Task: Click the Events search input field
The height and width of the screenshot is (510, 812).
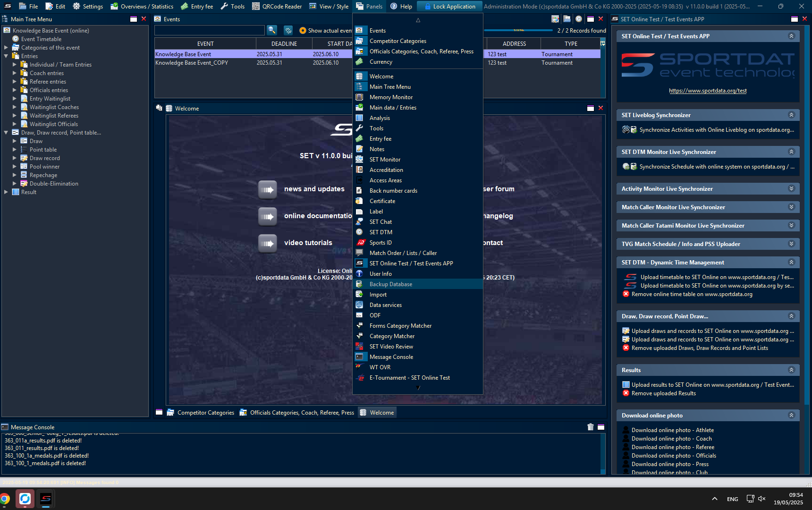Action: [209, 31]
